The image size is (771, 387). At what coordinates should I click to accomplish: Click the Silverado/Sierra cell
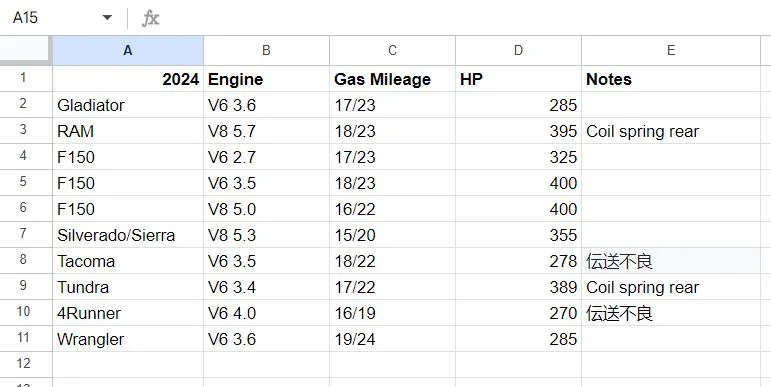point(128,235)
